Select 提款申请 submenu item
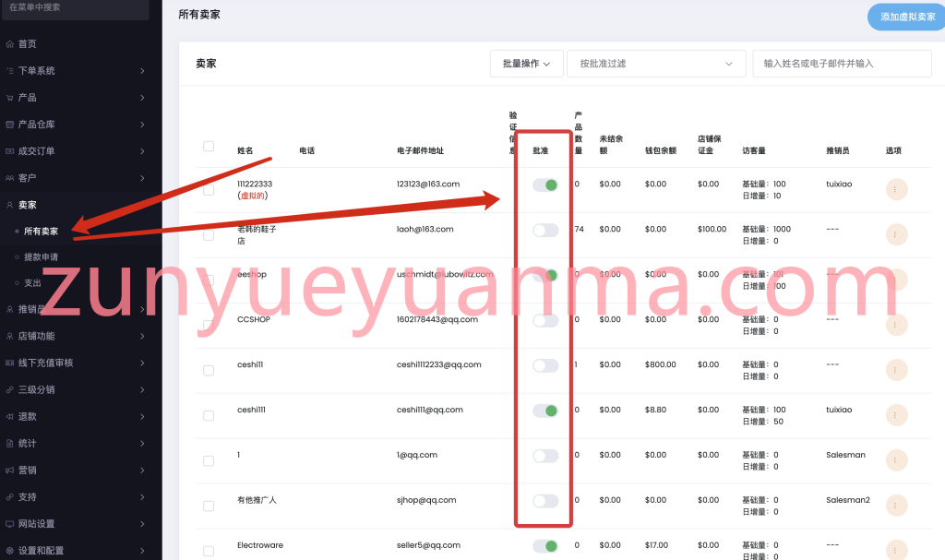The image size is (945, 560). (x=41, y=257)
